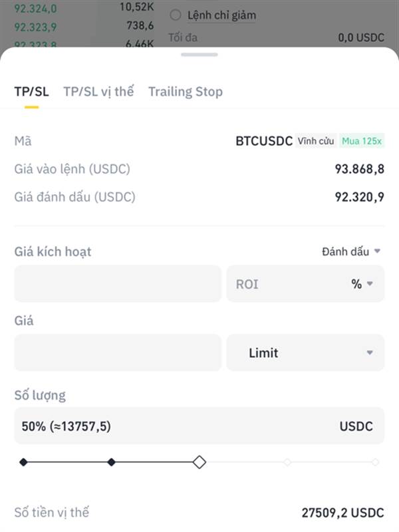Click the 50% slider handle
The image size is (399, 532).
pos(199,462)
